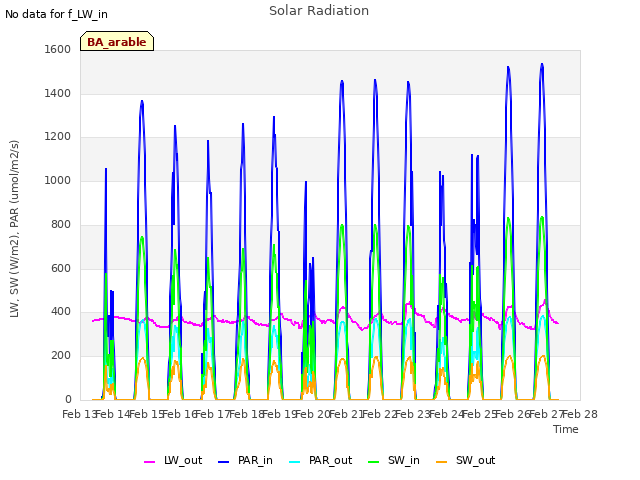Click the PAR_in peak on Feb 25
Viewport: 640px width, 480px height.
pyautogui.click(x=508, y=67)
